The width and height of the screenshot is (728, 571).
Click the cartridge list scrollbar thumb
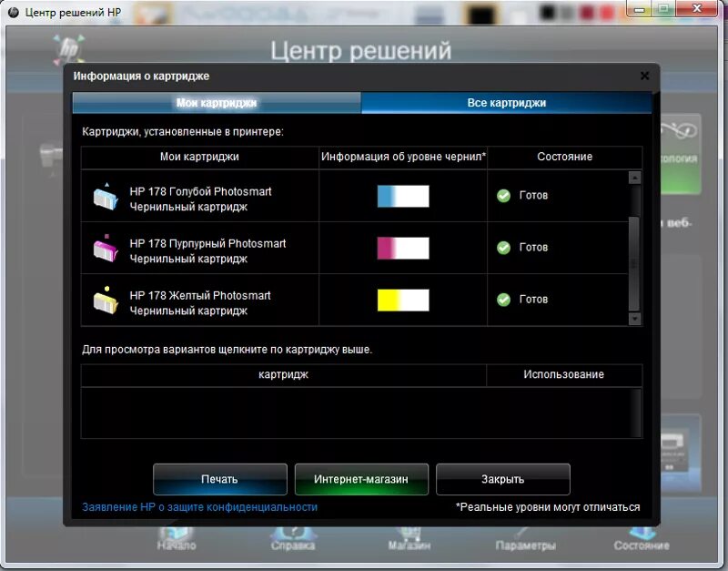(634, 263)
